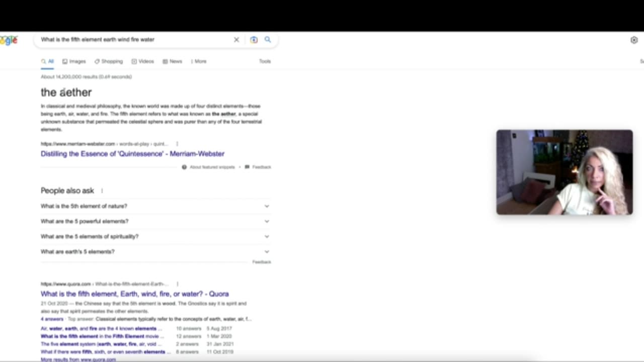
Task: Open three-dot menu beside Quora URL
Action: pos(178,284)
